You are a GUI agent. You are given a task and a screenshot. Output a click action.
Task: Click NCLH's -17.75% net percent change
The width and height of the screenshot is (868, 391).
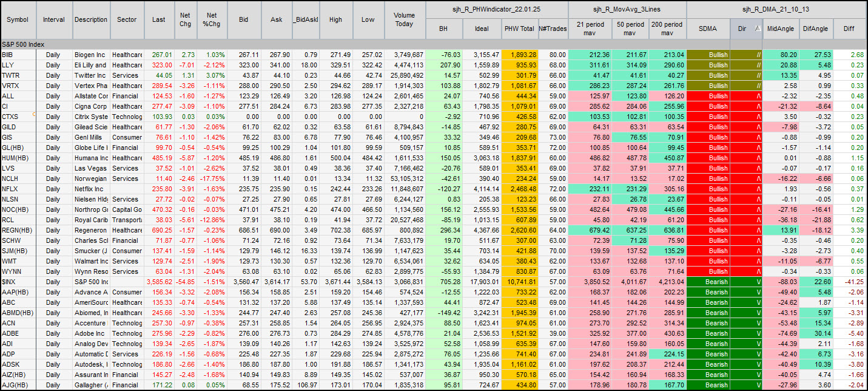point(212,178)
